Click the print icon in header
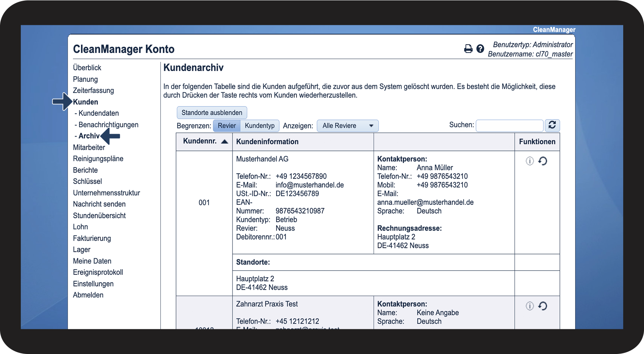Screen dimensions: 644x354 (468, 49)
